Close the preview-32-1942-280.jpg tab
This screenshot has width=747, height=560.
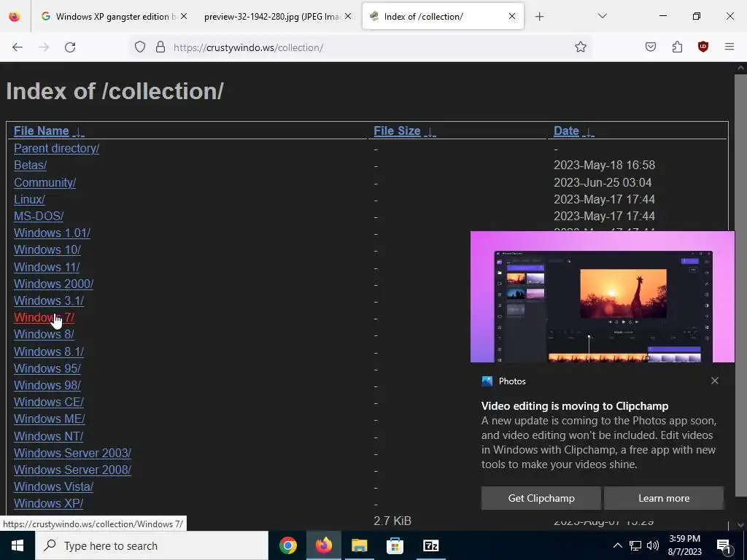(348, 16)
